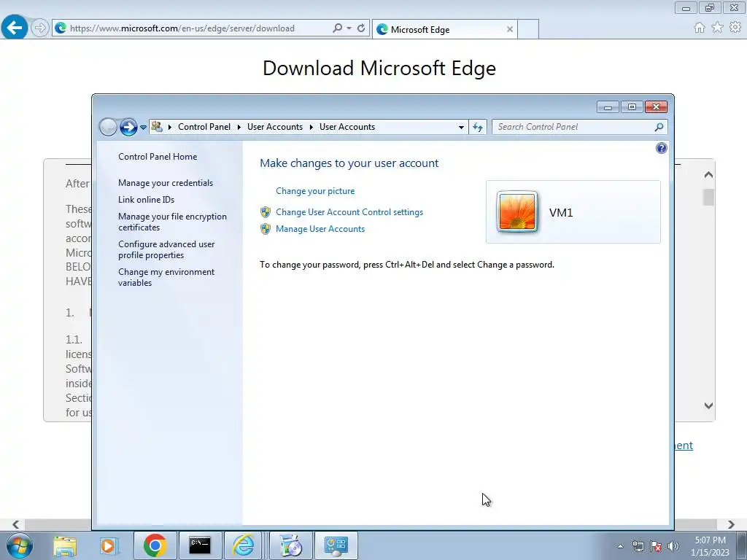Open the address bar previous locations dropdown

[461, 127]
